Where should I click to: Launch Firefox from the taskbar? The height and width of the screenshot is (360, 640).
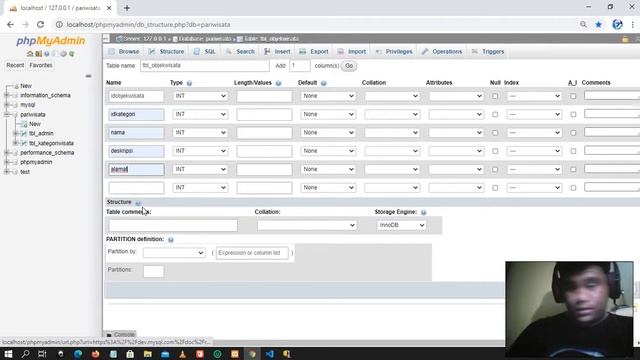click(x=95, y=354)
